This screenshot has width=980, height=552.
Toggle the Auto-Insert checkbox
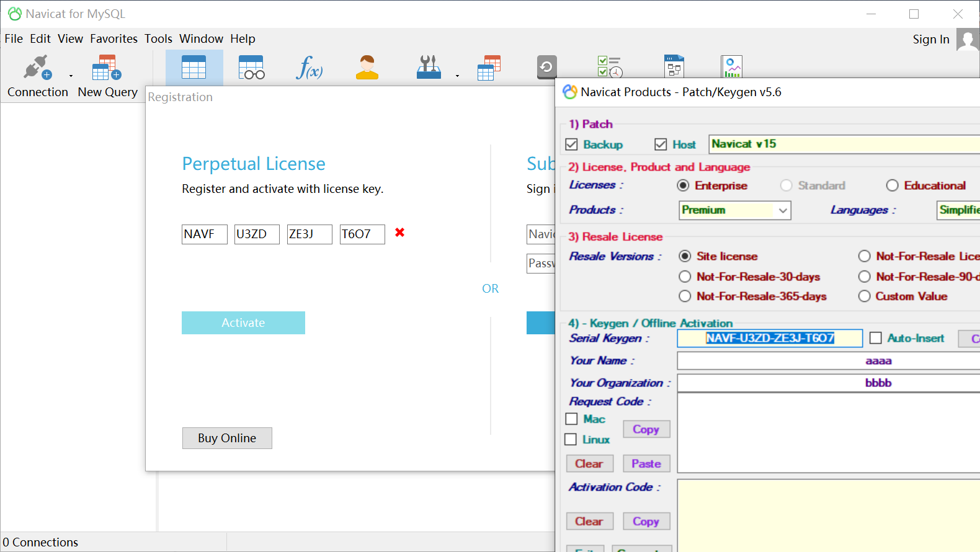[876, 338]
